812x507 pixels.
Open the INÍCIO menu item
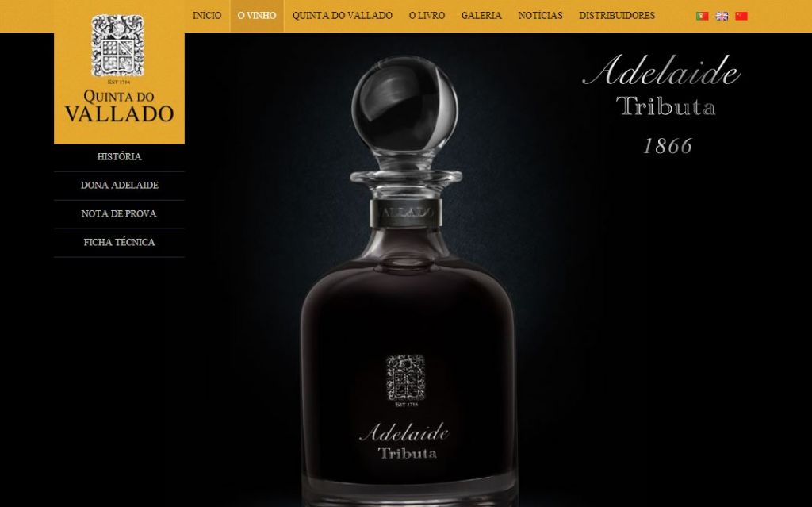tap(207, 16)
